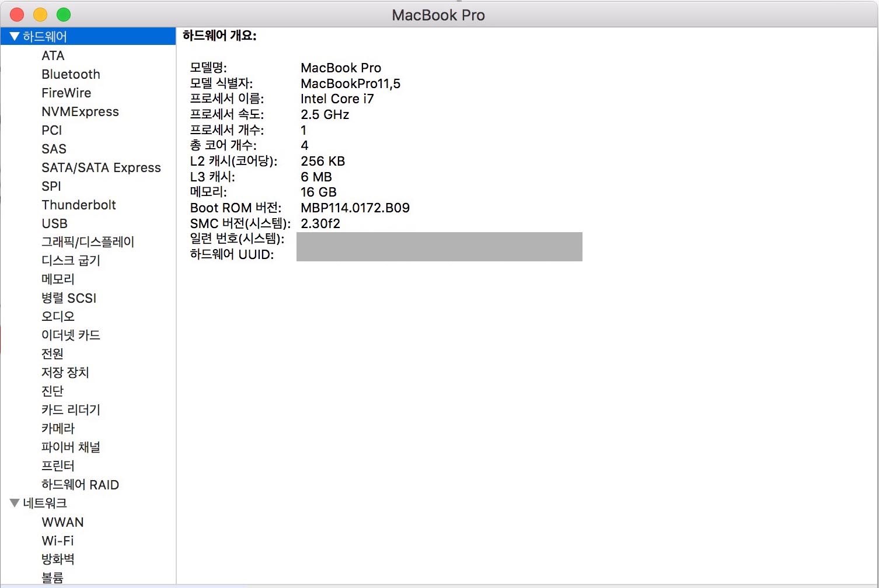Open 그래픽/디스플레이 hardware section
The image size is (879, 588).
pyautogui.click(x=88, y=242)
